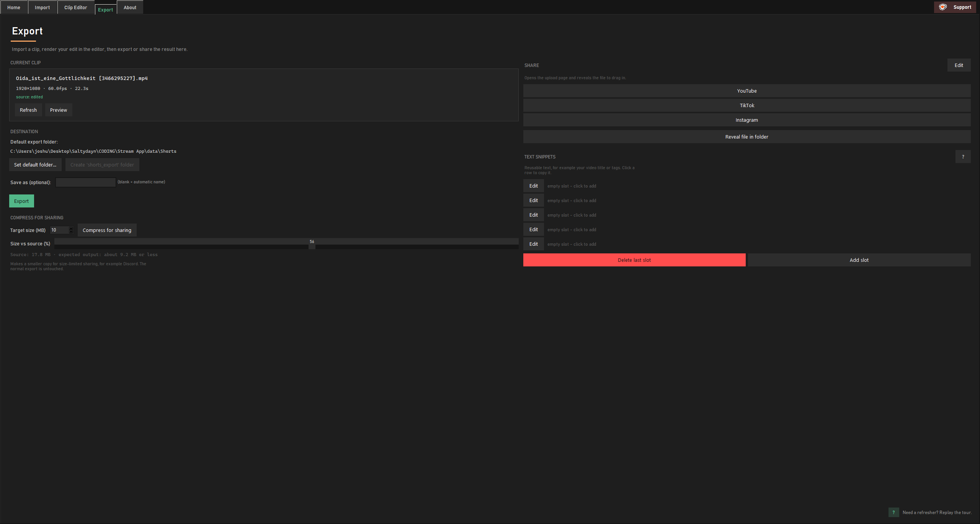Viewport: 980px width, 524px height.
Task: Open Text Snippets help question mark
Action: 963,157
